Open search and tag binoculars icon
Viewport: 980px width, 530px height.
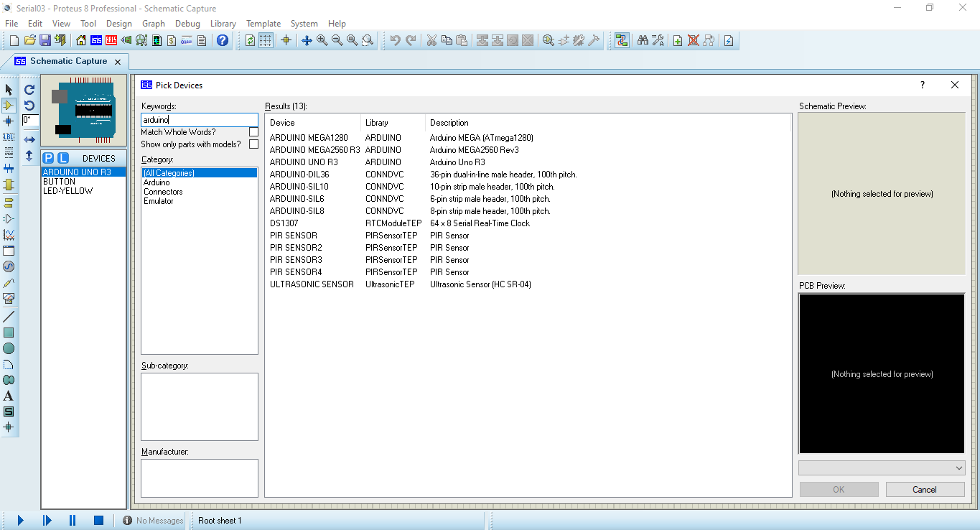[x=643, y=40]
